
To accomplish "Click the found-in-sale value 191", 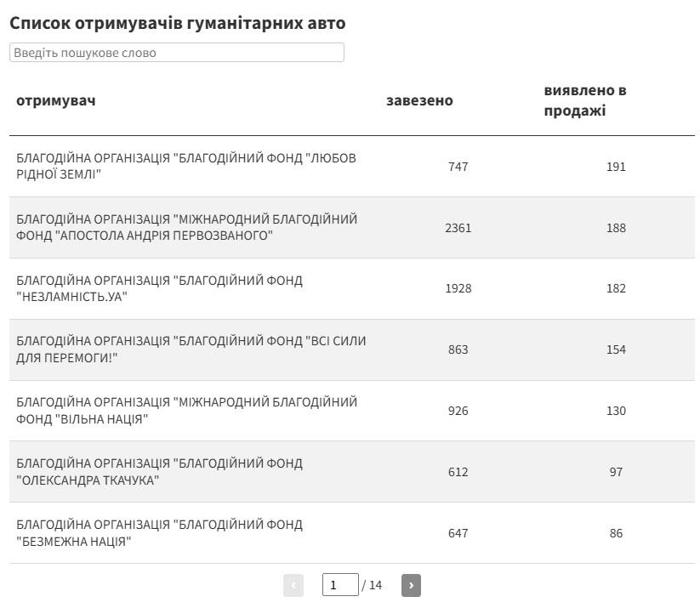I will pyautogui.click(x=616, y=167).
